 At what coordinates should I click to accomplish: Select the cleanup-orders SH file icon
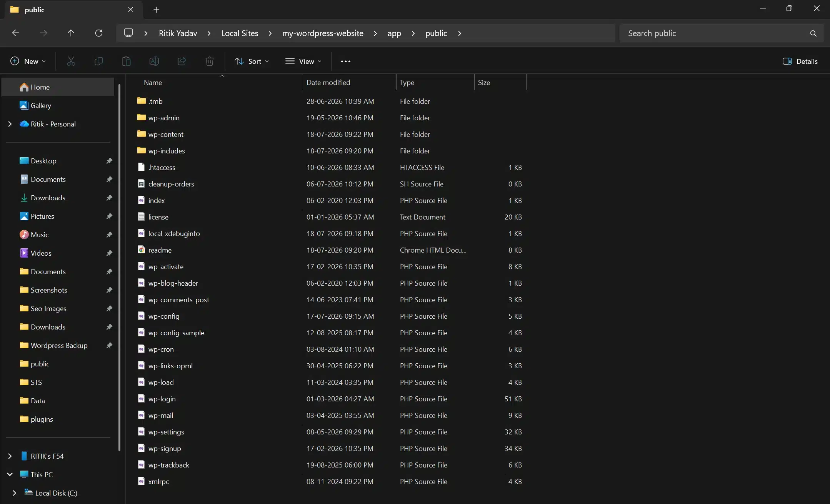pos(142,184)
